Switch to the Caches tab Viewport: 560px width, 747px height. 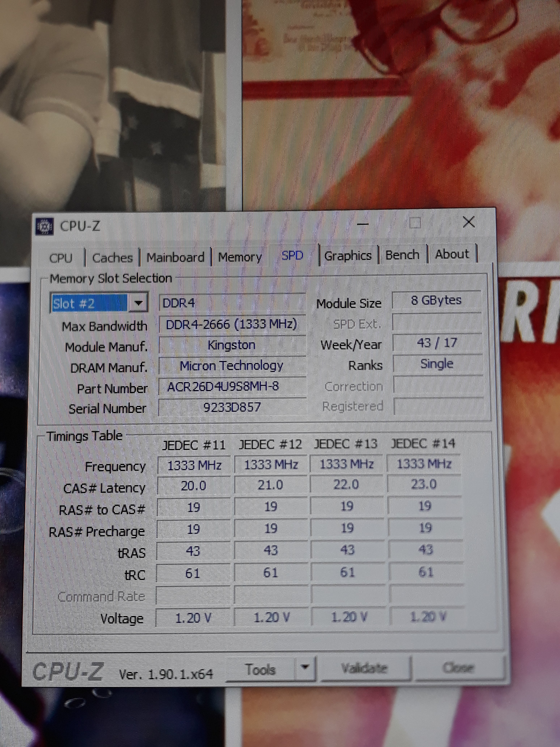point(112,258)
